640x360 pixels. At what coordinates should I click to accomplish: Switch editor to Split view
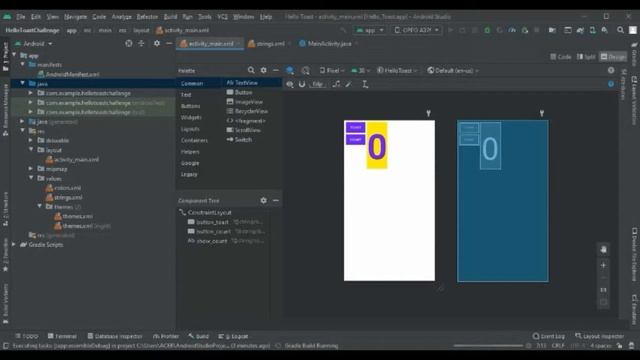[x=586, y=57]
